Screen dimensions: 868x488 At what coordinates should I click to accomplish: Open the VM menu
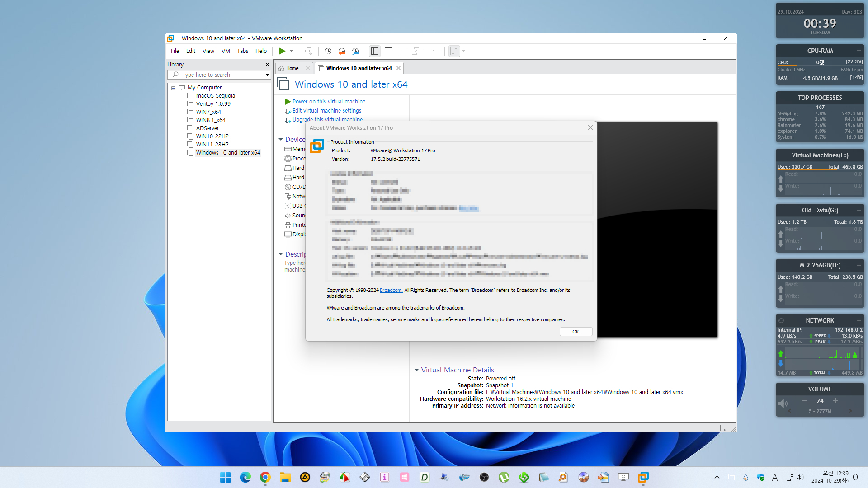pyautogui.click(x=226, y=51)
